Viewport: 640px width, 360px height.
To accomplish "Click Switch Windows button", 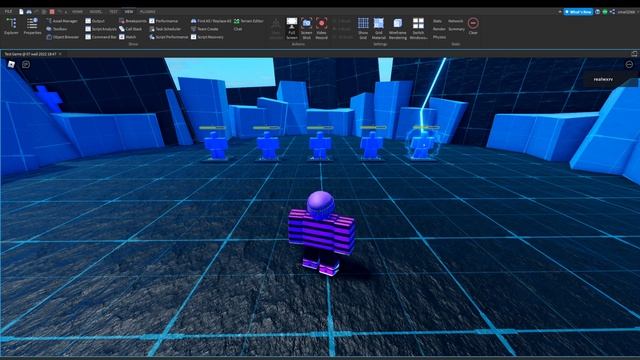I will (418, 28).
